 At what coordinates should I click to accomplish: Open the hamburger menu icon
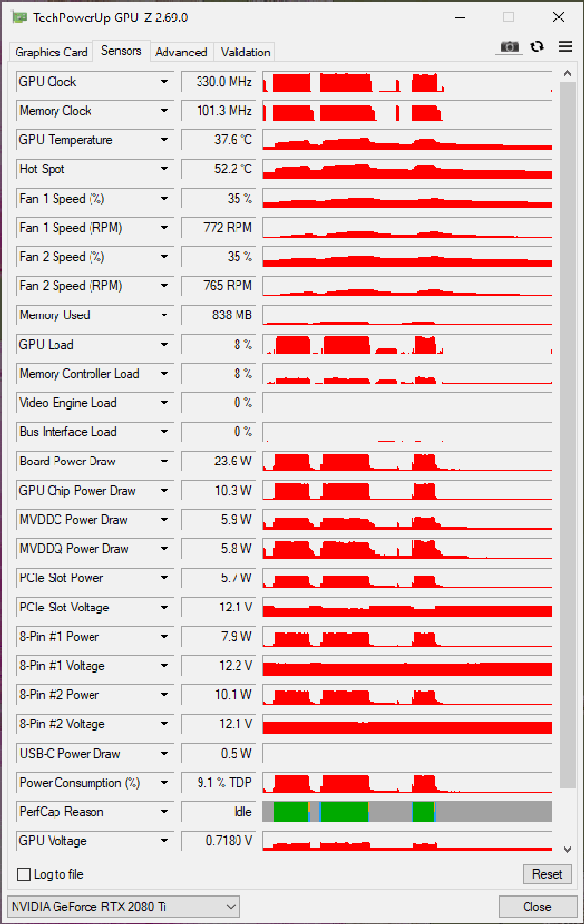coord(566,47)
